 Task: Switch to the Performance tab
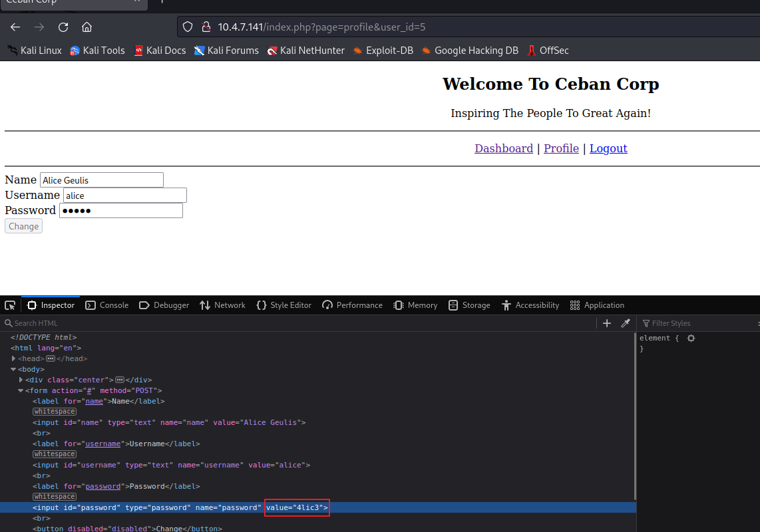[x=352, y=305]
